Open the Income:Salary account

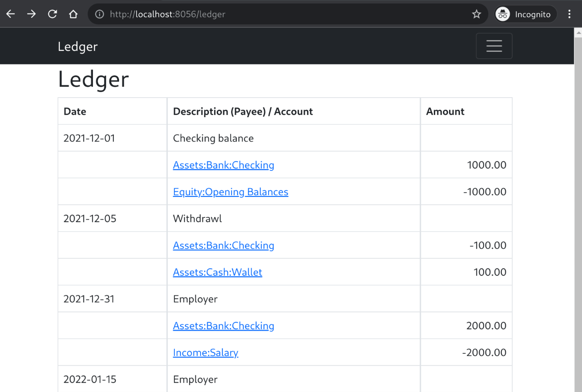(205, 352)
